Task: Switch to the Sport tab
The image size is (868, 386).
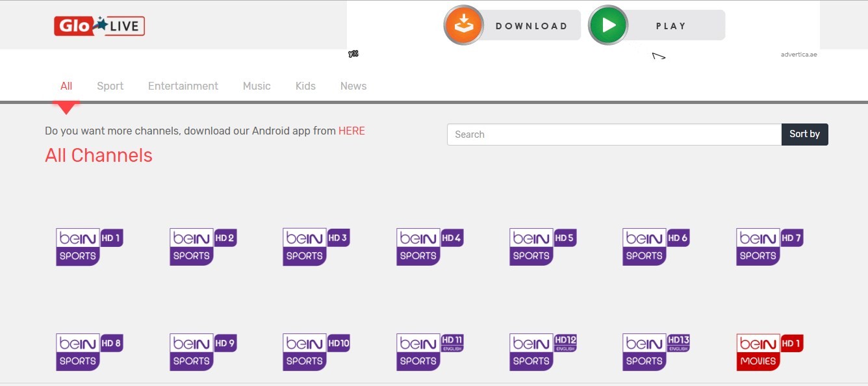Action: click(110, 86)
